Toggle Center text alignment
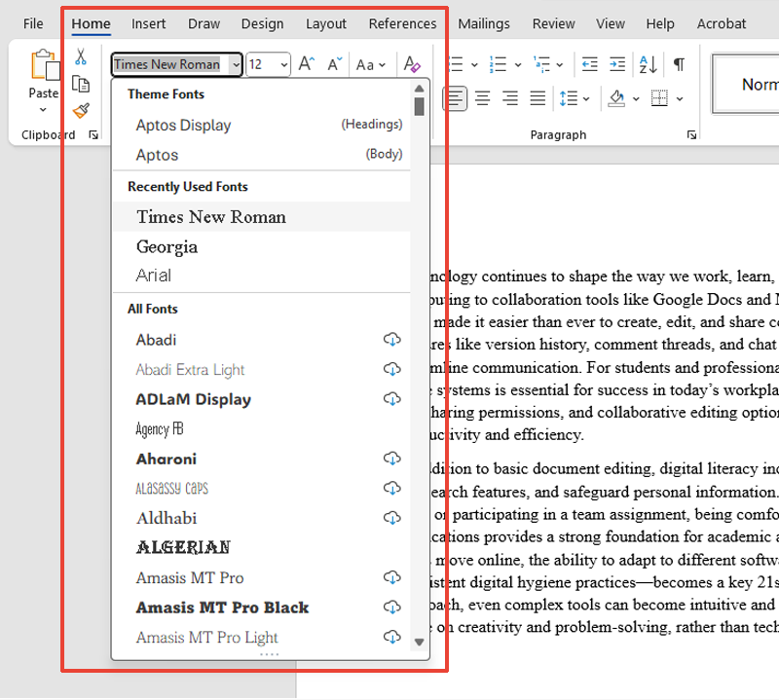The height and width of the screenshot is (700, 779). (x=482, y=97)
